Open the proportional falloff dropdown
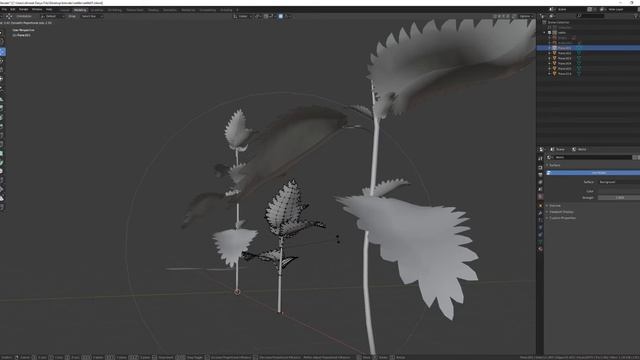The width and height of the screenshot is (640, 360). 287,16
